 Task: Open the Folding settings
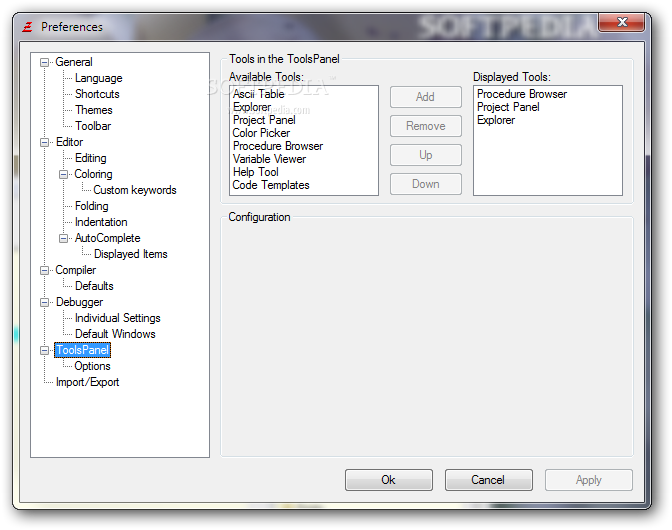pos(92,206)
